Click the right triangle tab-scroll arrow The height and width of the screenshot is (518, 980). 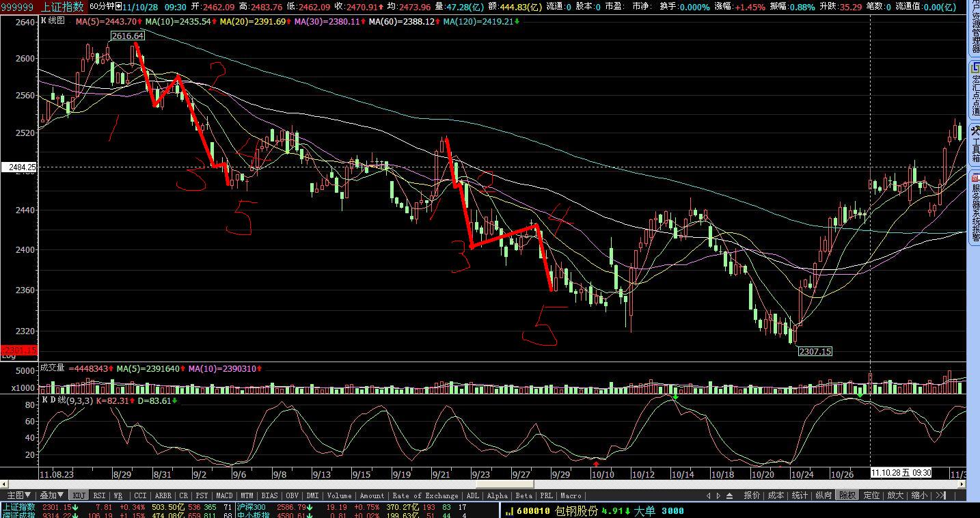[718, 495]
